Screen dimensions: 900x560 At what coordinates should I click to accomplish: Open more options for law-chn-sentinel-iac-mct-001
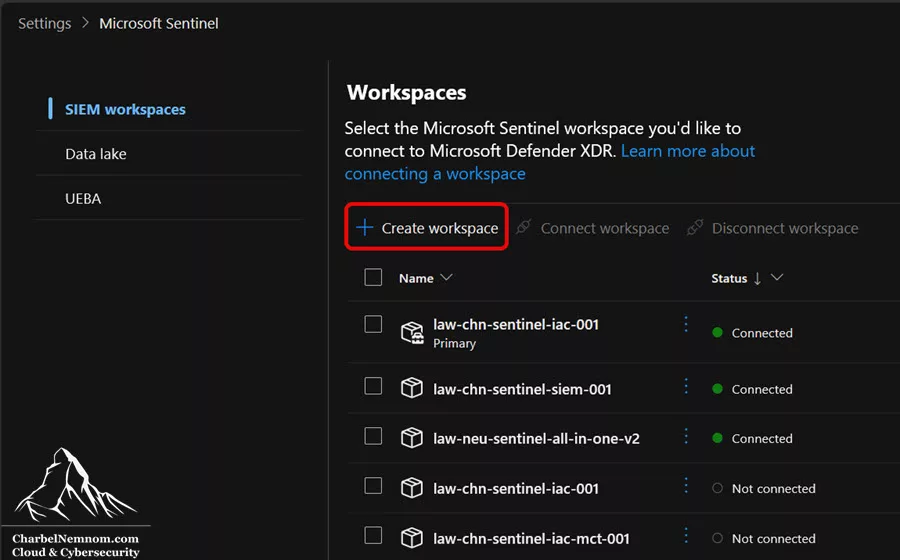point(686,535)
